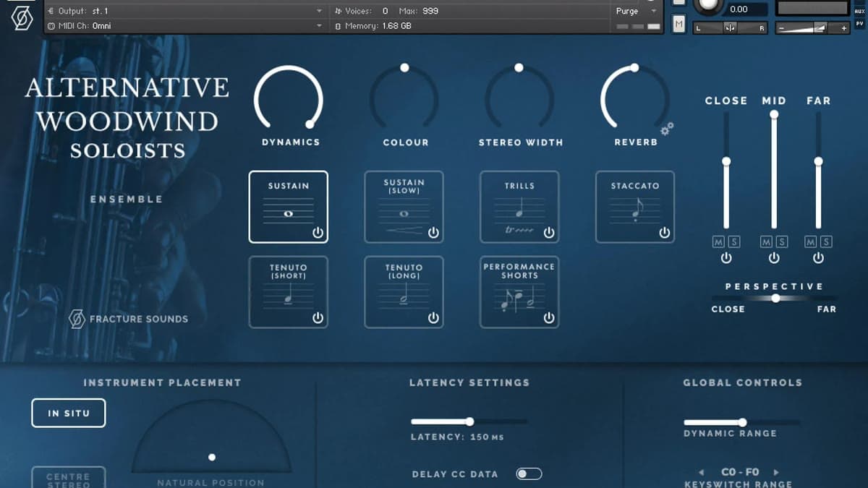This screenshot has width=868, height=488.
Task: Select the Tenuto (Short) articulation tile
Action: pos(288,292)
